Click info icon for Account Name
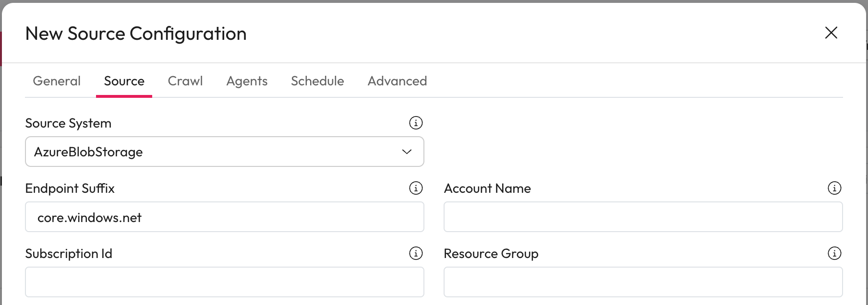 (x=834, y=188)
